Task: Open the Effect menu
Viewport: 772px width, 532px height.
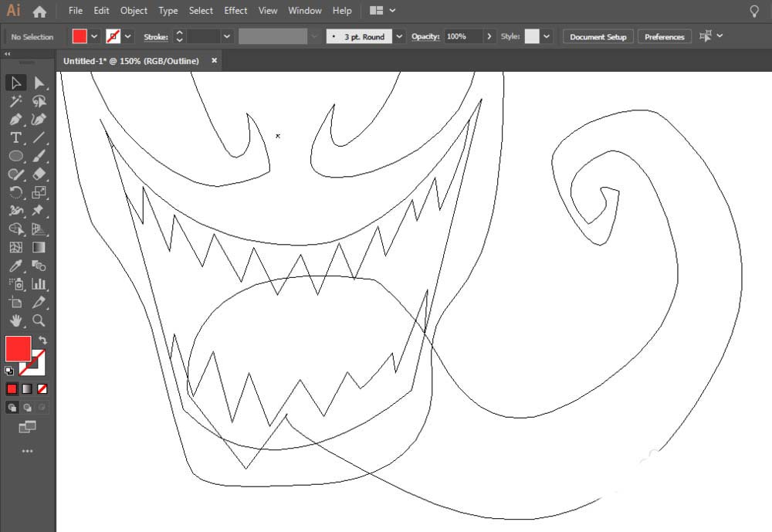Action: [x=235, y=10]
